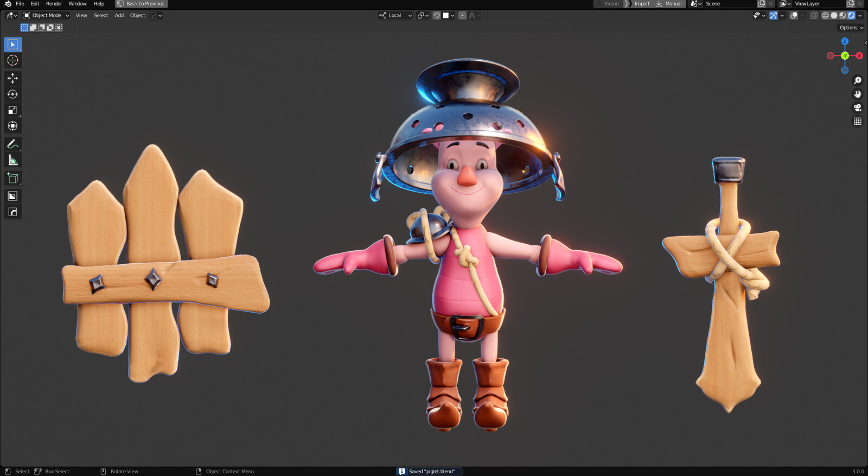Select the Select Box tool

click(x=12, y=44)
